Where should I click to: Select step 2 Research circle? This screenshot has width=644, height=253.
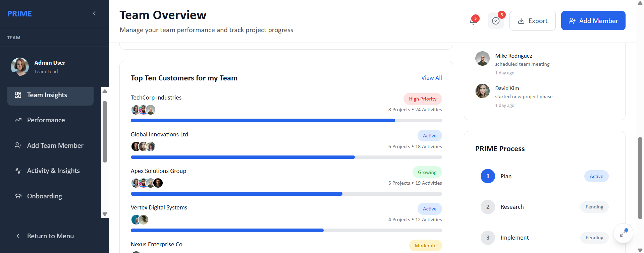488,207
